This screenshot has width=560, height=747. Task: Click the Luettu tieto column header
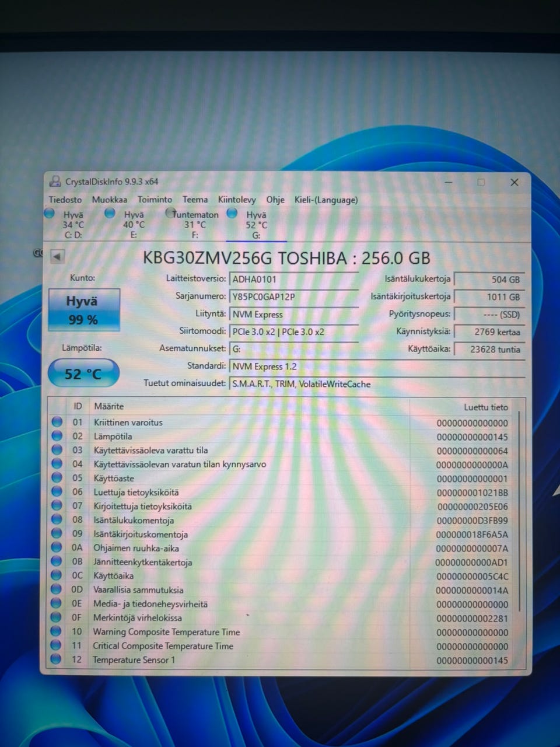pyautogui.click(x=486, y=407)
